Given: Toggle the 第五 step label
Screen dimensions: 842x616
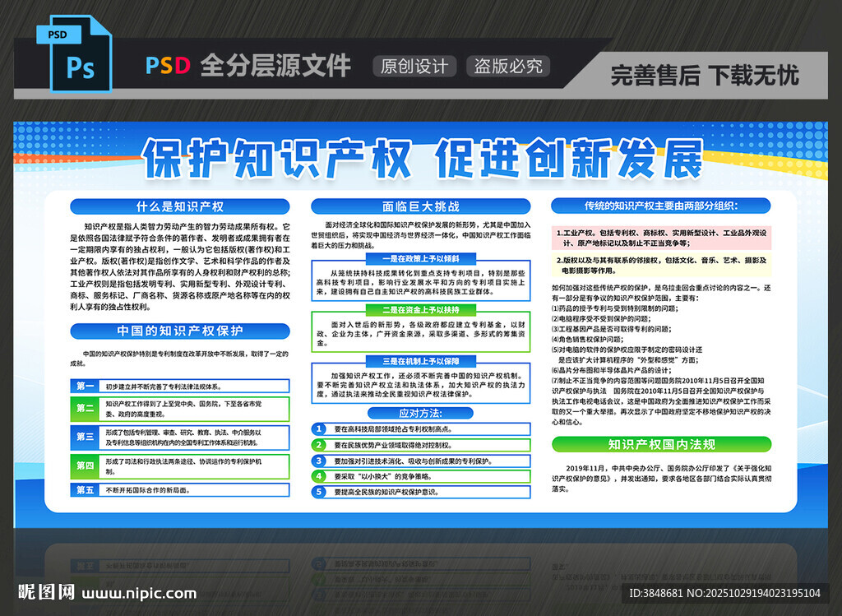Looking at the screenshot, I should pyautogui.click(x=85, y=489).
